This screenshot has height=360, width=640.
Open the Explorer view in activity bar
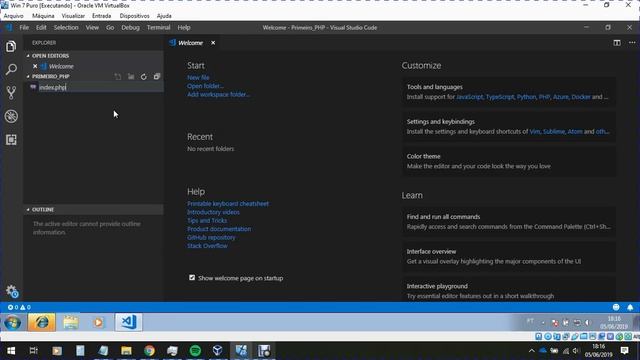pos(11,46)
